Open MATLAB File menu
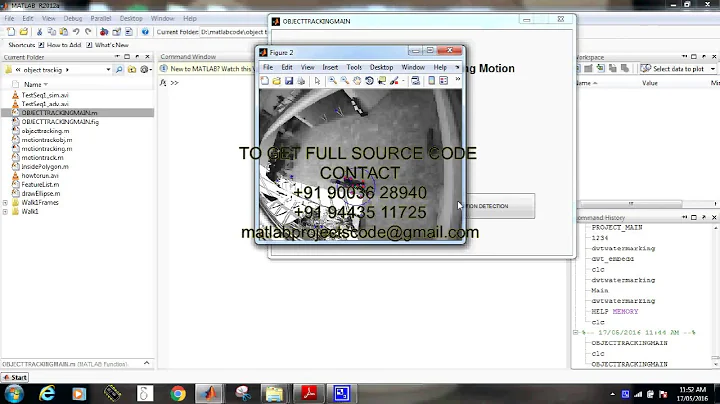Image resolution: width=720 pixels, height=404 pixels. 9,18
